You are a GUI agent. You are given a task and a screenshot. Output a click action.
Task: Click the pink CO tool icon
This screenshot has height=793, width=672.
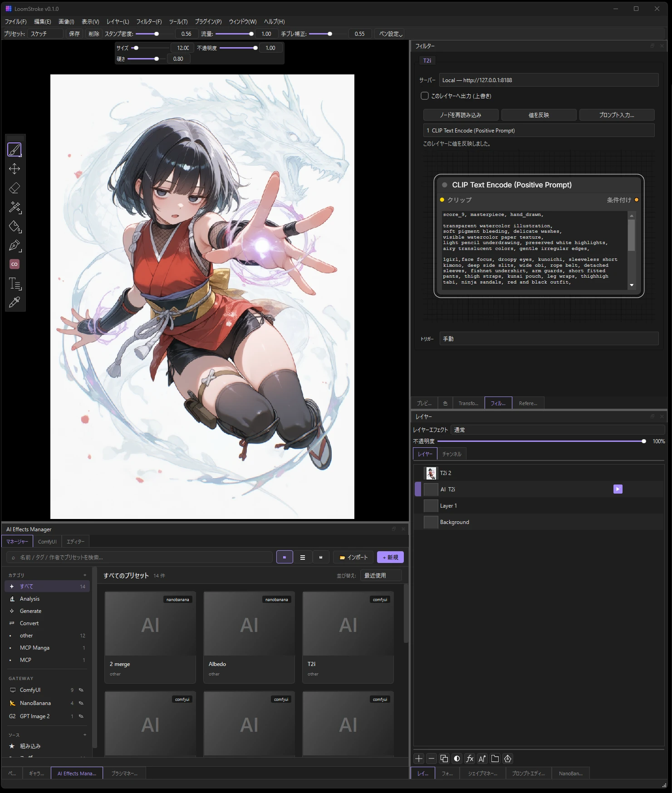tap(15, 264)
